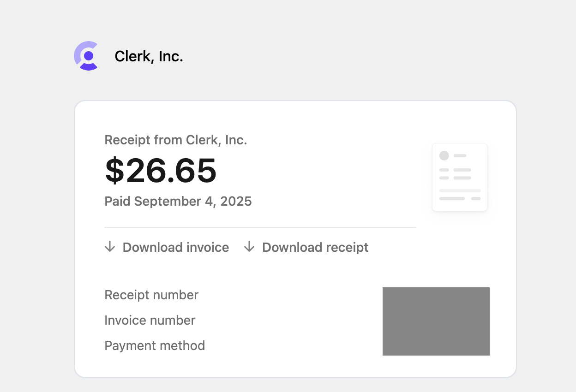576x392 pixels.
Task: Select the Payment method label
Action: (155, 346)
